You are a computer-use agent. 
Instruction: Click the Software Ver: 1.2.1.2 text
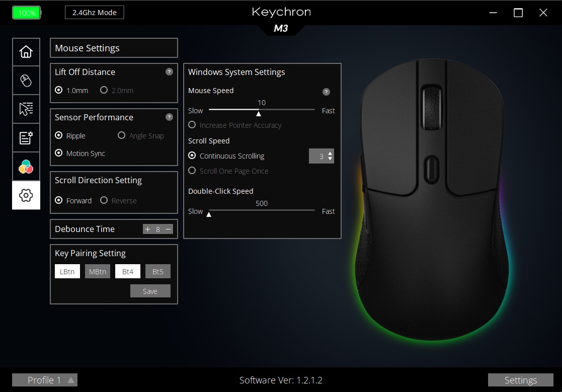pyautogui.click(x=281, y=380)
